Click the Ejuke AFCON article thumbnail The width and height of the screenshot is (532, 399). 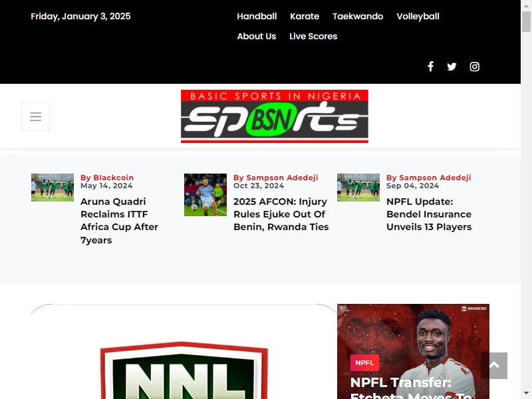(205, 195)
